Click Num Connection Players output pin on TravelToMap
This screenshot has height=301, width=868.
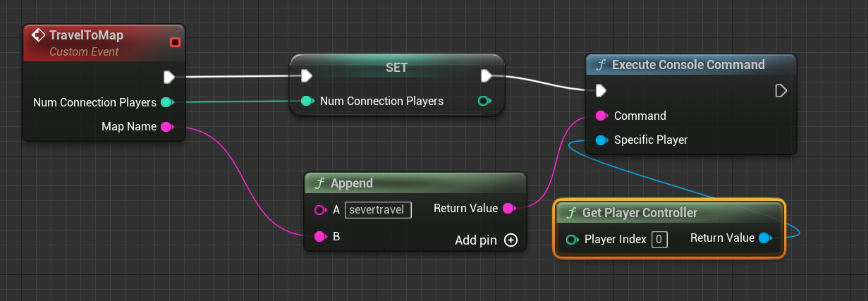pyautogui.click(x=167, y=102)
